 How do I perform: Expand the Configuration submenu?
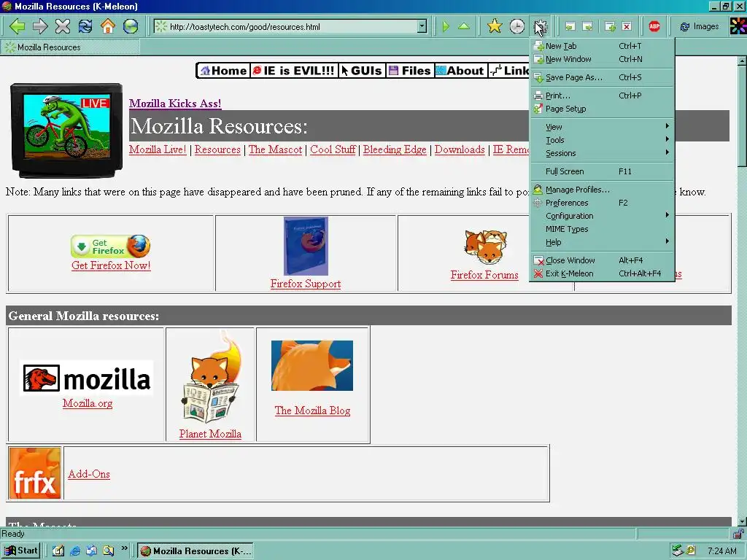point(602,216)
